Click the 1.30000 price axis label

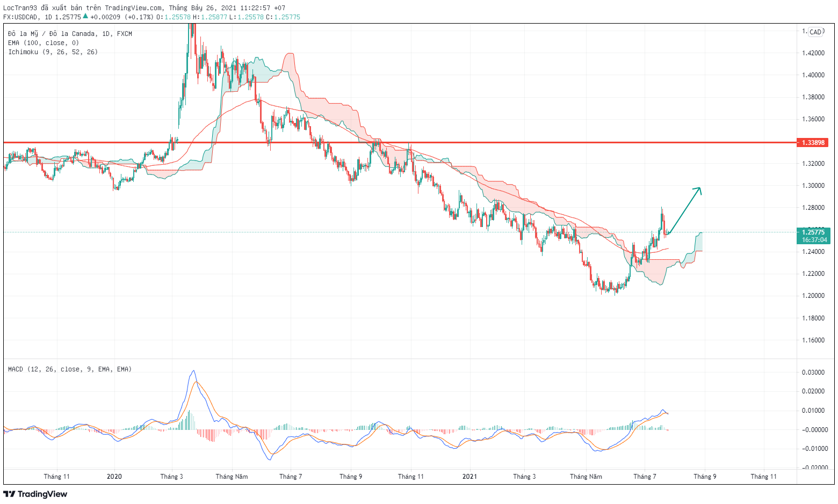tap(813, 186)
